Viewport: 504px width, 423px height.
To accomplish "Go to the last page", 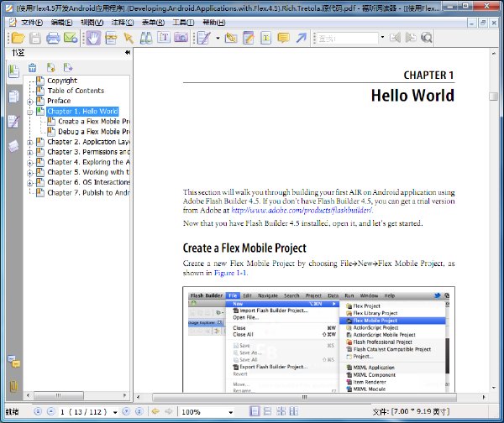I will pos(139,411).
